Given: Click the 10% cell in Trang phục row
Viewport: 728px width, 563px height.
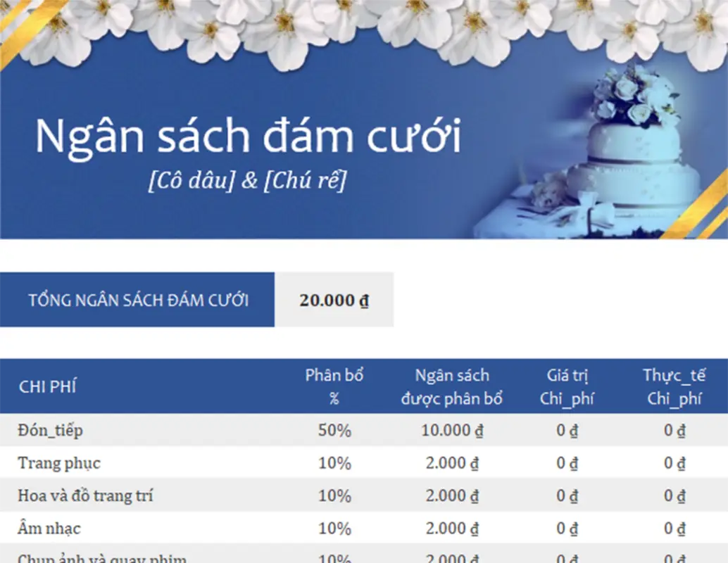Looking at the screenshot, I should tap(334, 463).
